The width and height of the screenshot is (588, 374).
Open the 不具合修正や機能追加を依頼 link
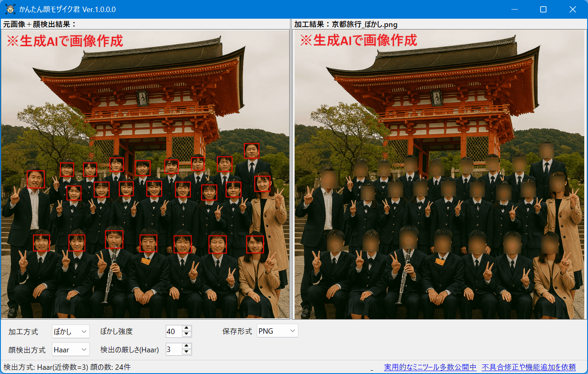[529, 367]
